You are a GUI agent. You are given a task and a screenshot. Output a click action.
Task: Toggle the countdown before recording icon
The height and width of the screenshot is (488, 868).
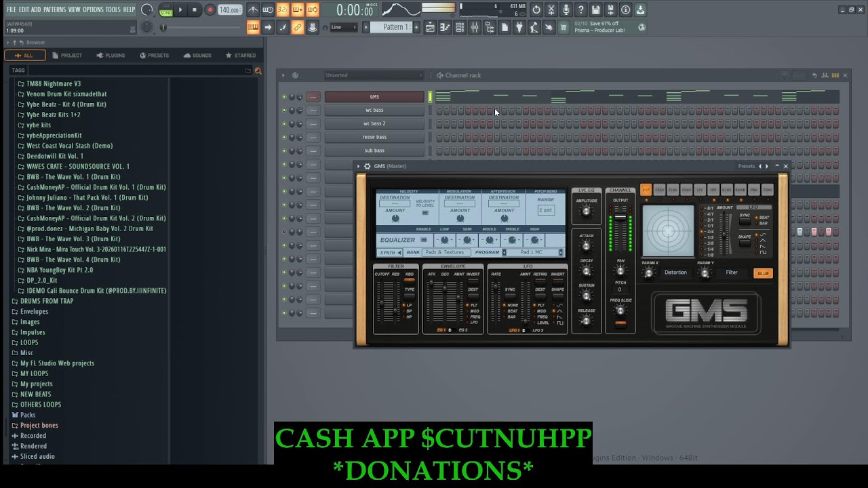coord(283,9)
